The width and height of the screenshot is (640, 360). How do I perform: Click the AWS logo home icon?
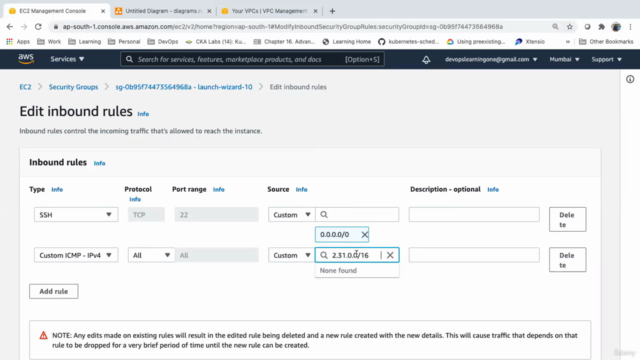[26, 59]
